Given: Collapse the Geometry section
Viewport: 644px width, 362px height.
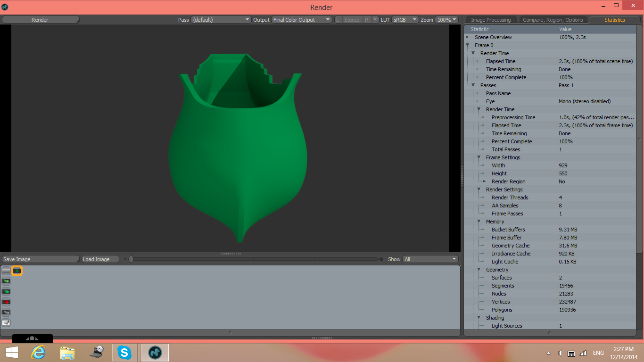Looking at the screenshot, I should 479,270.
